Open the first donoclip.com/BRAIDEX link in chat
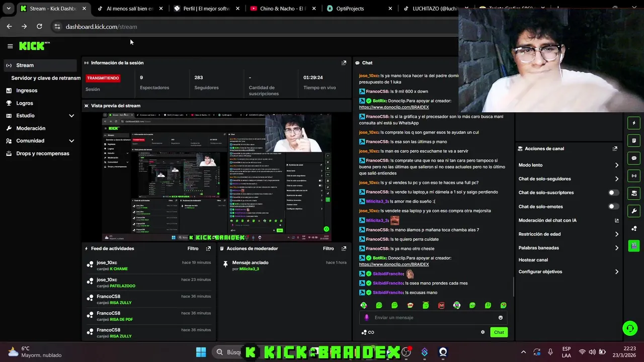This screenshot has height=362, width=644. click(x=394, y=107)
